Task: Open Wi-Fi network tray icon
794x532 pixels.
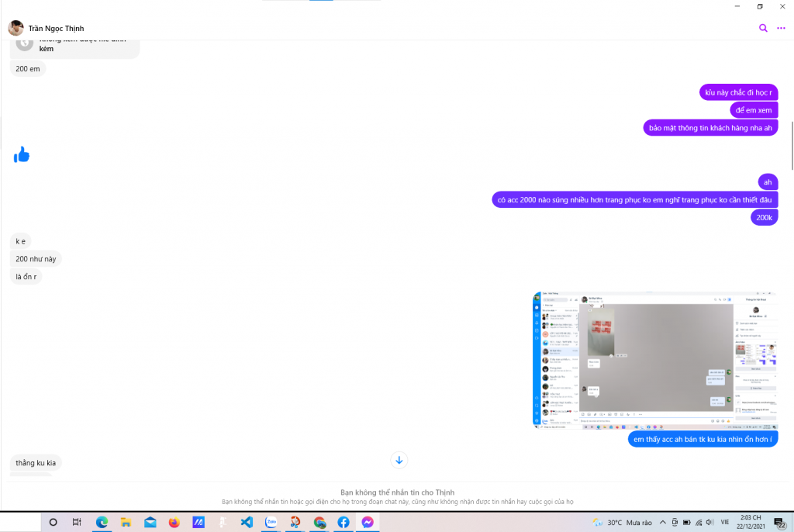Action: point(699,523)
